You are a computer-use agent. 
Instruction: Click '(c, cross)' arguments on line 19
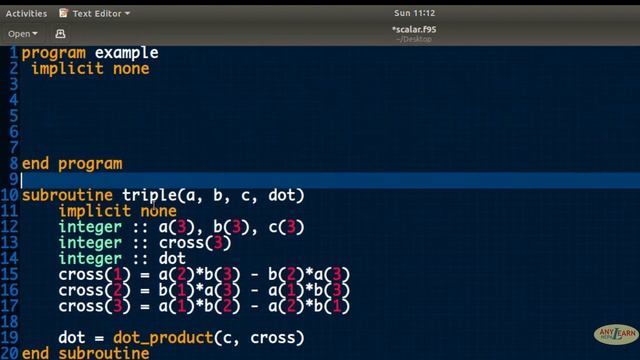coord(259,338)
